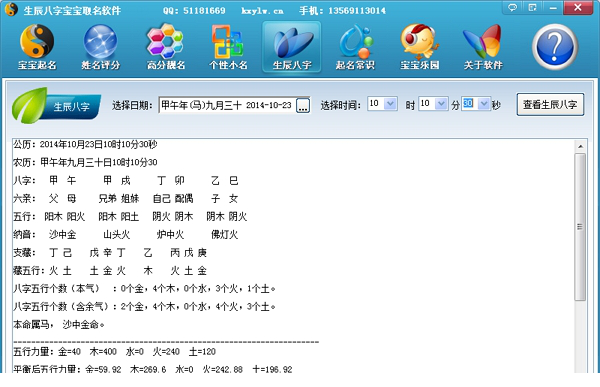The image size is (600, 387).
Task: Click the 八字 row 甲午 甲戌 丁卯 乙巳
Action: pyautogui.click(x=126, y=180)
